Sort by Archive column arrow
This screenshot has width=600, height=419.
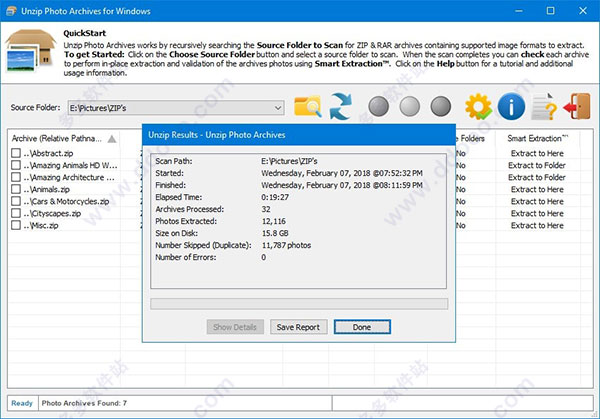click(112, 139)
